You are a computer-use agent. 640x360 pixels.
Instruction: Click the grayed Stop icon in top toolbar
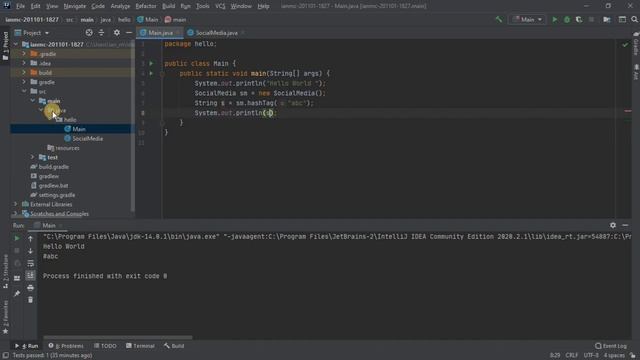point(591,20)
